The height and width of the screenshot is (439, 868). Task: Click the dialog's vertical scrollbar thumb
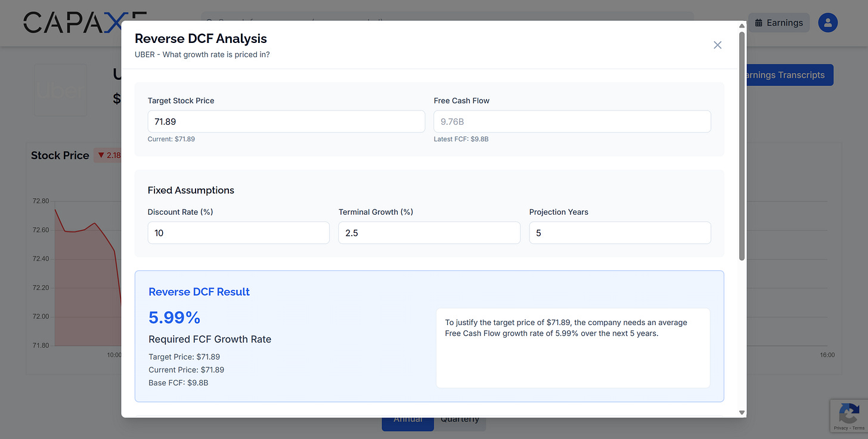pos(742,146)
